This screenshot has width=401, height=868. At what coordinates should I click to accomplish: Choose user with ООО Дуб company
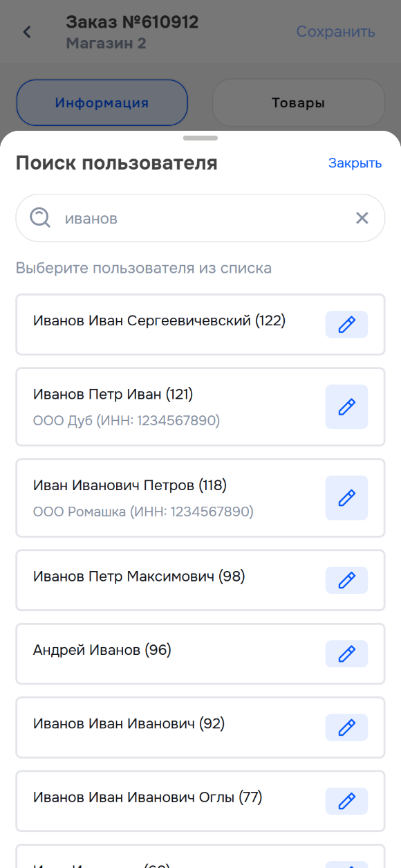(200, 407)
